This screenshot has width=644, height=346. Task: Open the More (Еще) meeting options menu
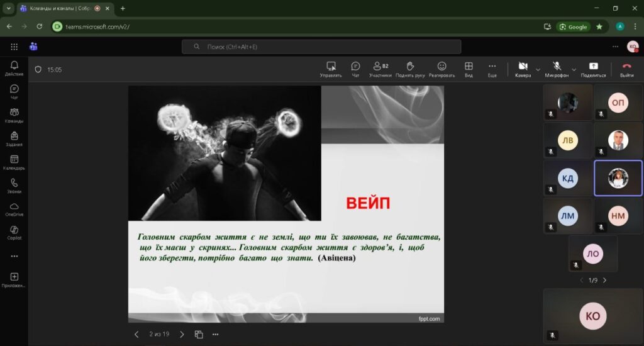(492, 69)
